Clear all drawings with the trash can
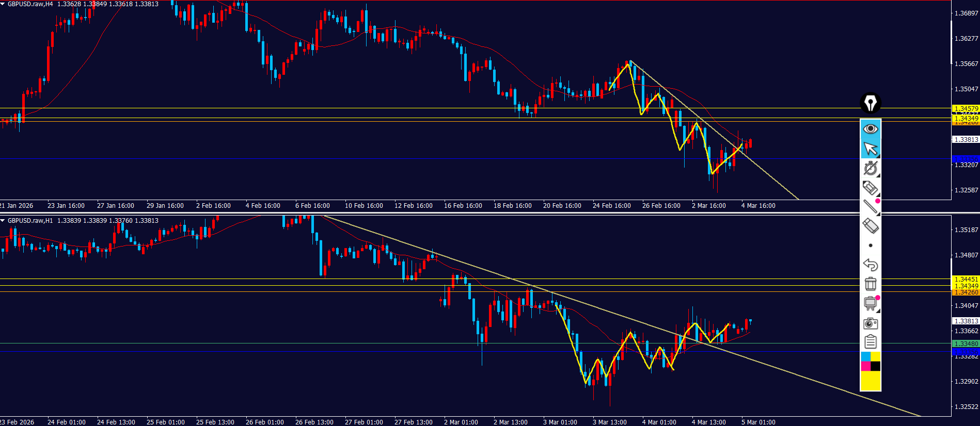The image size is (980, 426). pos(871,284)
